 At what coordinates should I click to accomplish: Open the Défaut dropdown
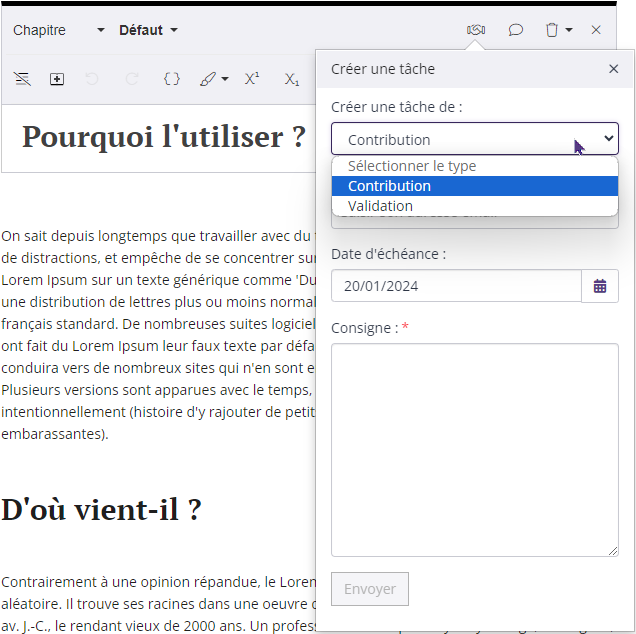tap(148, 30)
